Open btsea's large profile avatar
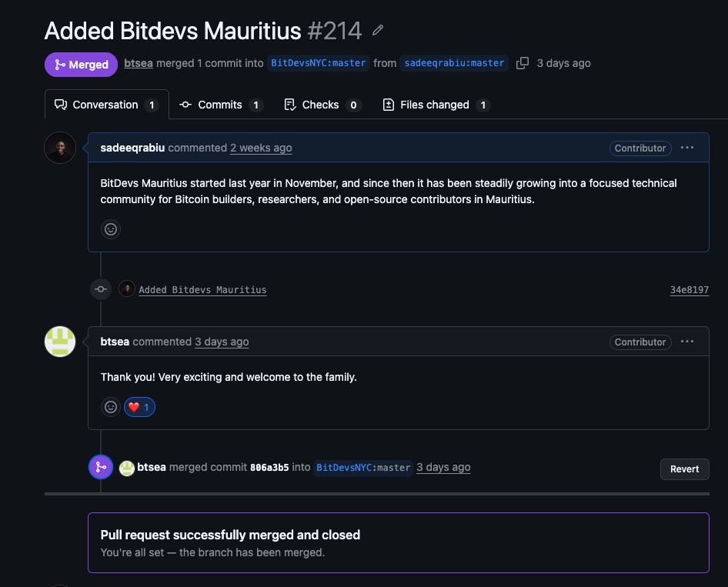 coord(60,342)
